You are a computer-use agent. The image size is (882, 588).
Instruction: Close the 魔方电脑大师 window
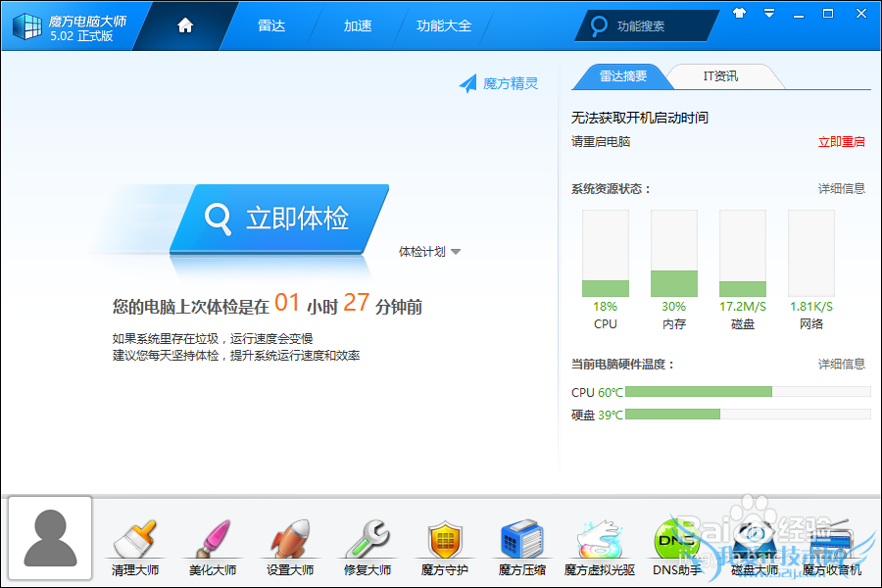point(860,13)
